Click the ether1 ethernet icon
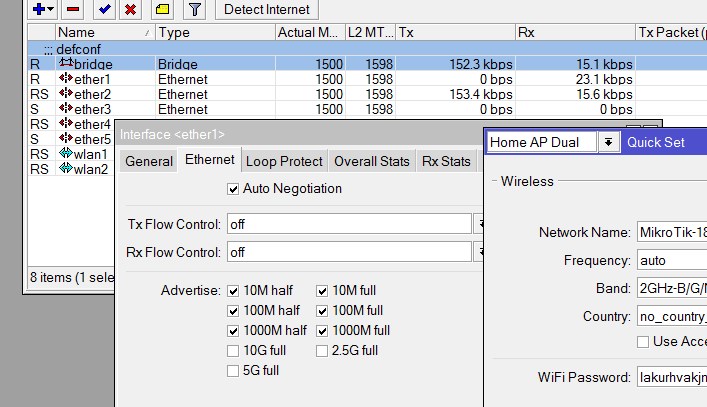This screenshot has height=407, width=707. coord(66,78)
